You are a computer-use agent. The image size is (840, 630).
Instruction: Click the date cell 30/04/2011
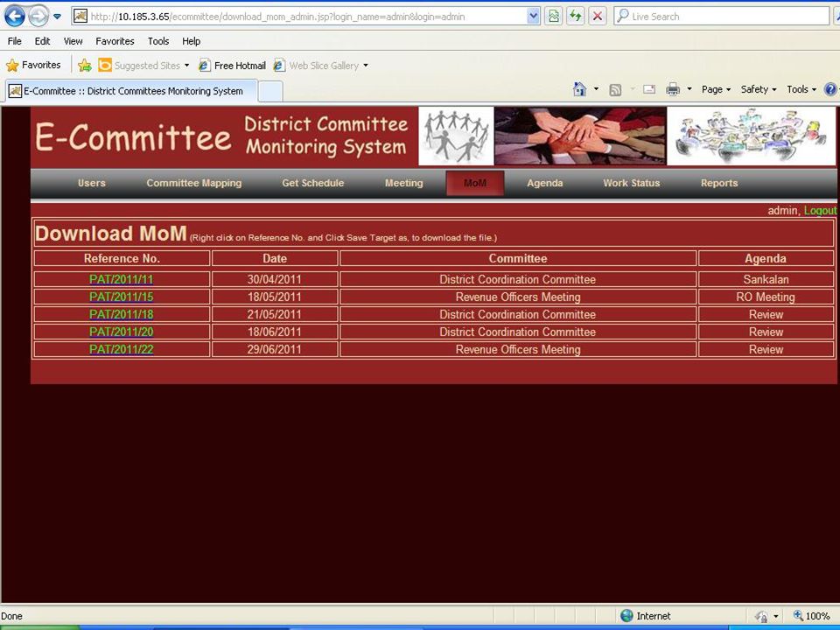(274, 279)
